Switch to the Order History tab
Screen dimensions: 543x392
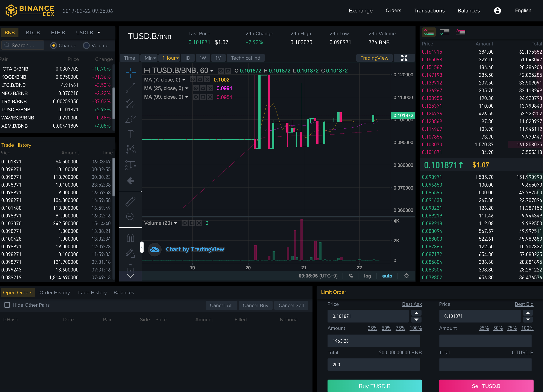point(55,292)
